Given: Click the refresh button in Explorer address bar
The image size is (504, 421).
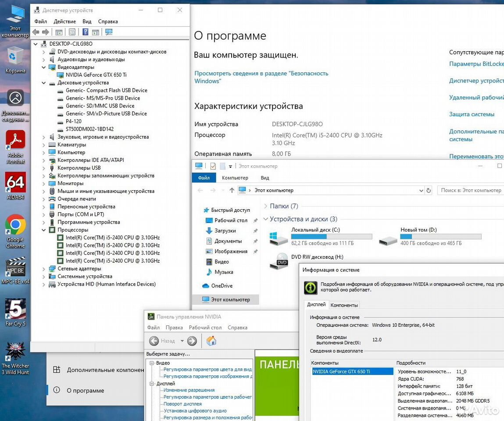Looking at the screenshot, I should pos(429,190).
